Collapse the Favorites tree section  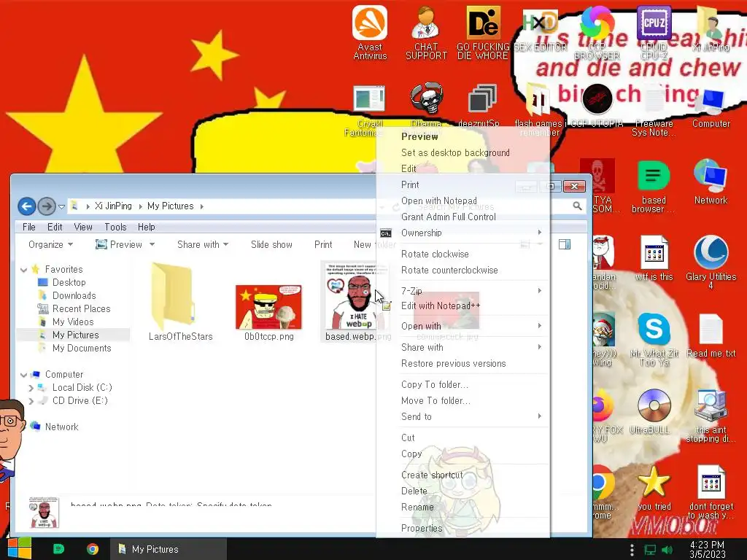tap(24, 270)
